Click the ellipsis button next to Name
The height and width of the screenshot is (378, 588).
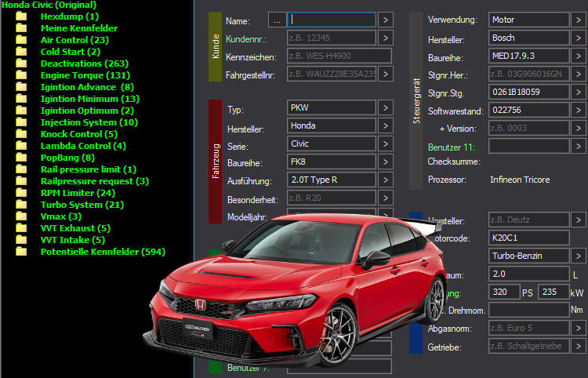click(277, 20)
